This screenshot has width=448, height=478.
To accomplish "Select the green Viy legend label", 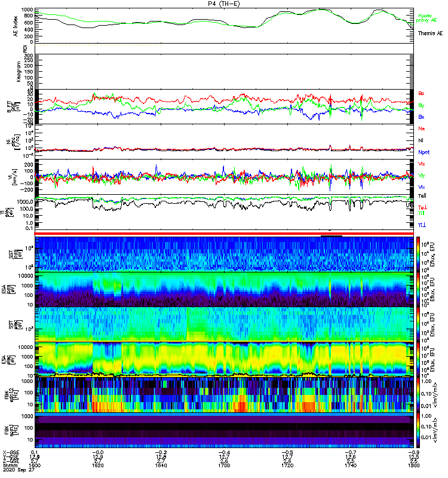I will (421, 176).
